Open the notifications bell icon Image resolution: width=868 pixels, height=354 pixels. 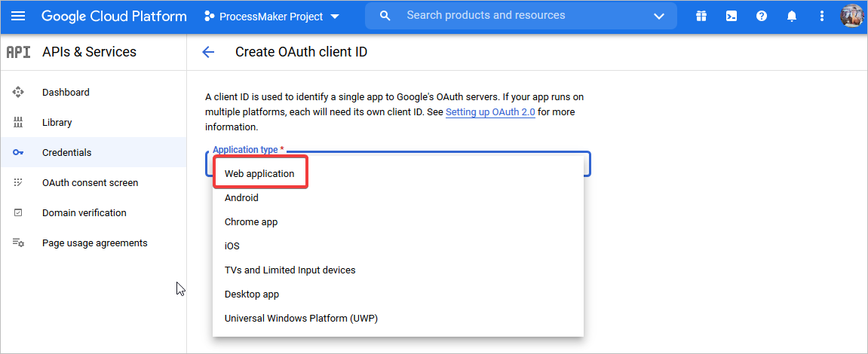coord(792,16)
